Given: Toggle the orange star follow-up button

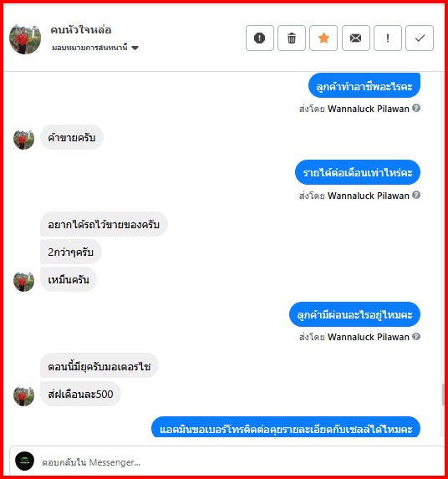Looking at the screenshot, I should tap(323, 38).
